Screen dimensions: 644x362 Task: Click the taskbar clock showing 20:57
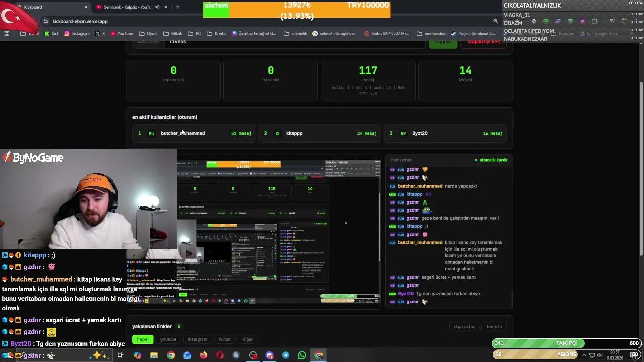615,355
